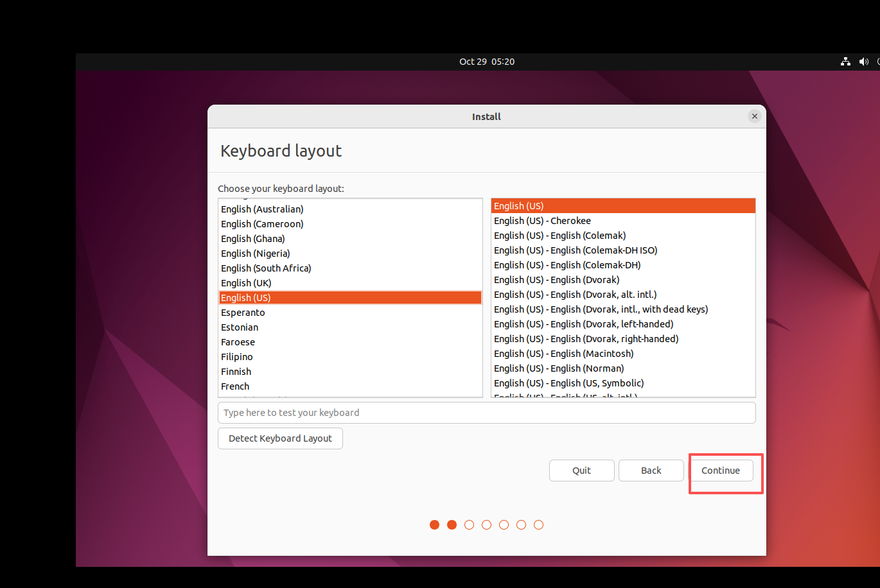Open the volume icon in top bar
Image resolution: width=880 pixels, height=588 pixels.
(864, 62)
